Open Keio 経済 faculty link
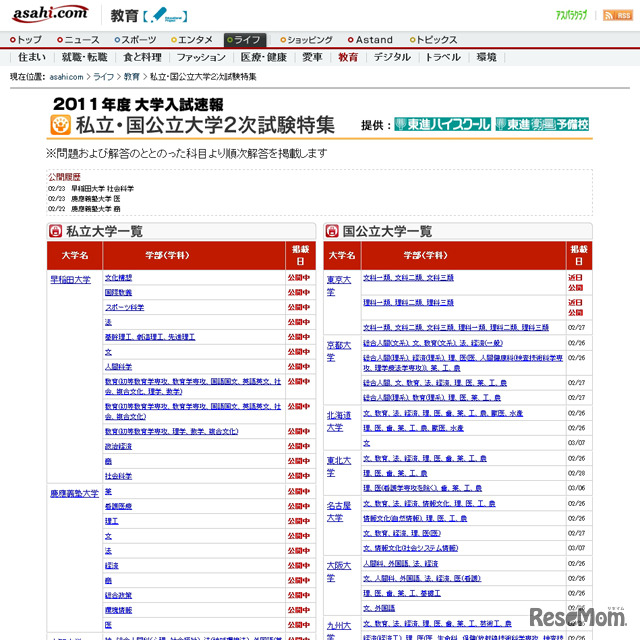The image size is (640, 640). (x=111, y=566)
